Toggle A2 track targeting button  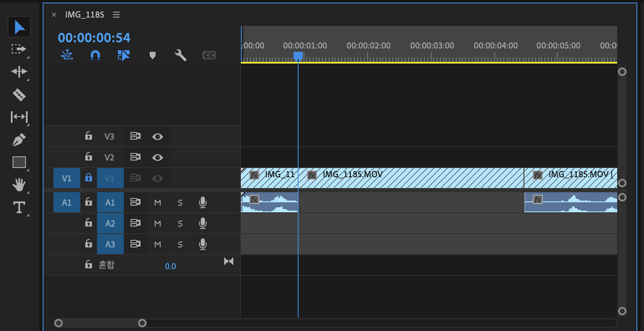point(110,224)
